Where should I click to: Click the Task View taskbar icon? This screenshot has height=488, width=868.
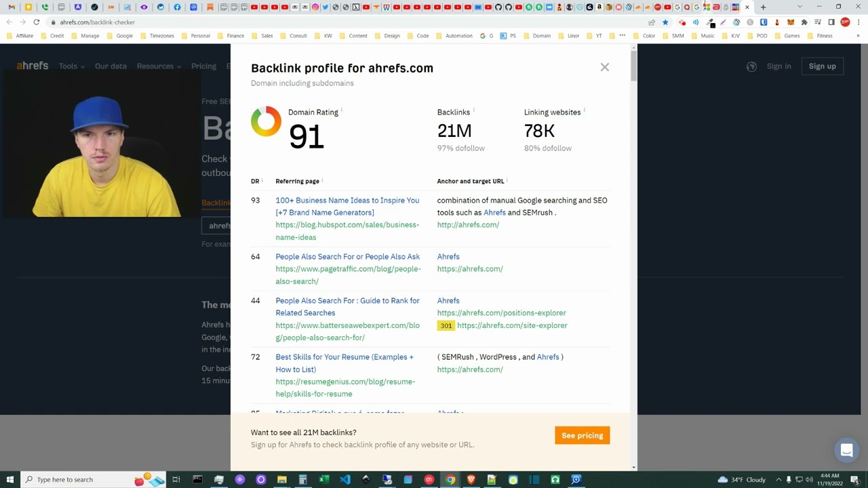point(176,479)
